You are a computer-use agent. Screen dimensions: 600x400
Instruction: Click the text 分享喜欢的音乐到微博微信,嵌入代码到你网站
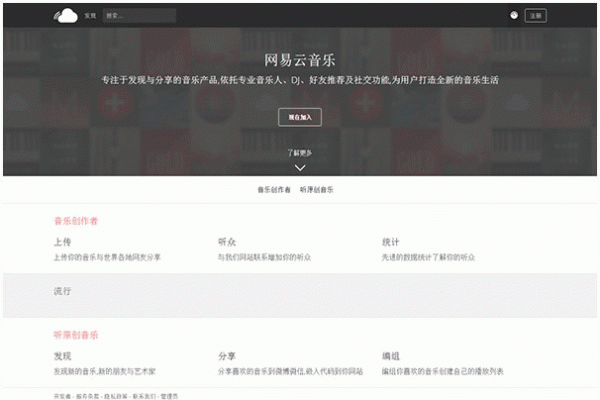click(290, 371)
